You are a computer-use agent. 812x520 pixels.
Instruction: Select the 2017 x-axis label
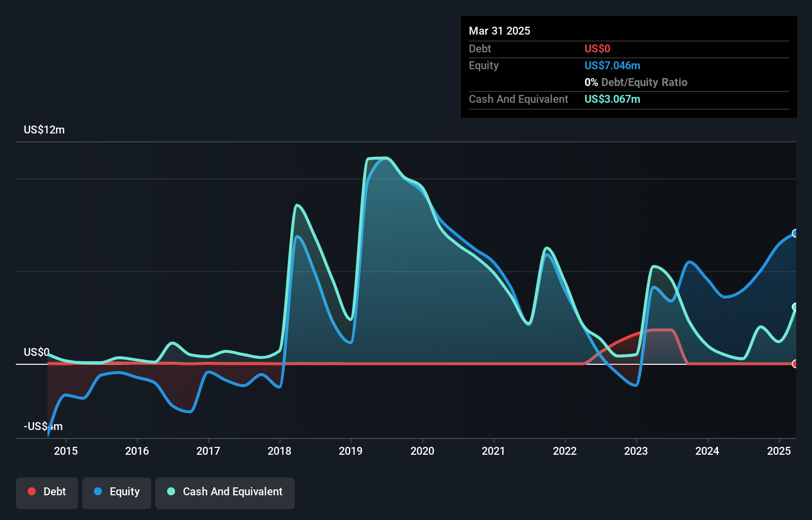point(208,451)
